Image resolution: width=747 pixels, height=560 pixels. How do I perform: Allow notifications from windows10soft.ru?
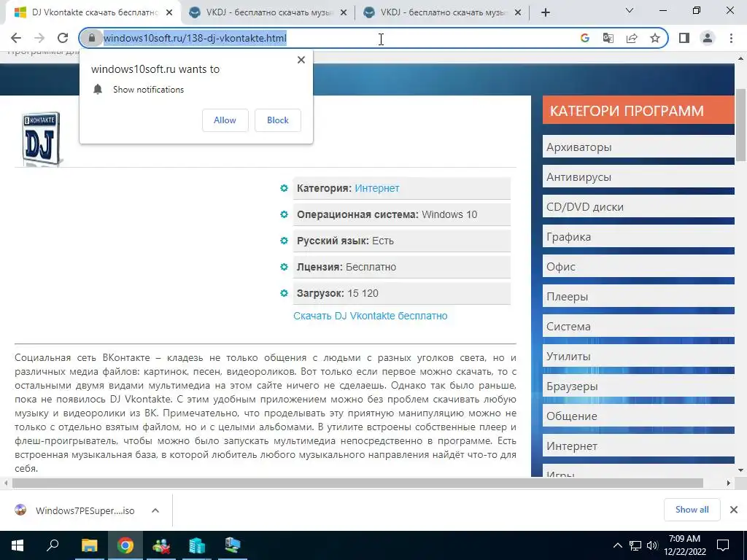click(x=225, y=120)
